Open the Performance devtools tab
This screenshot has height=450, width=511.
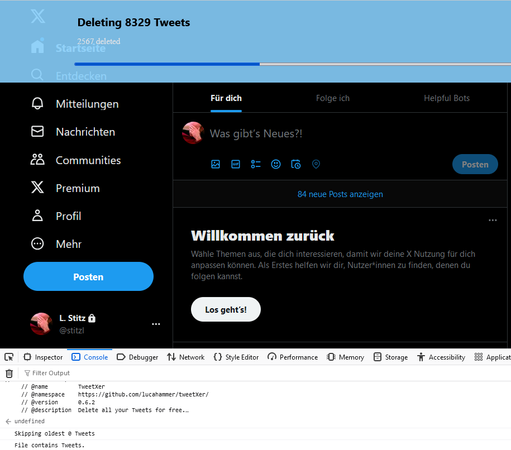[293, 357]
